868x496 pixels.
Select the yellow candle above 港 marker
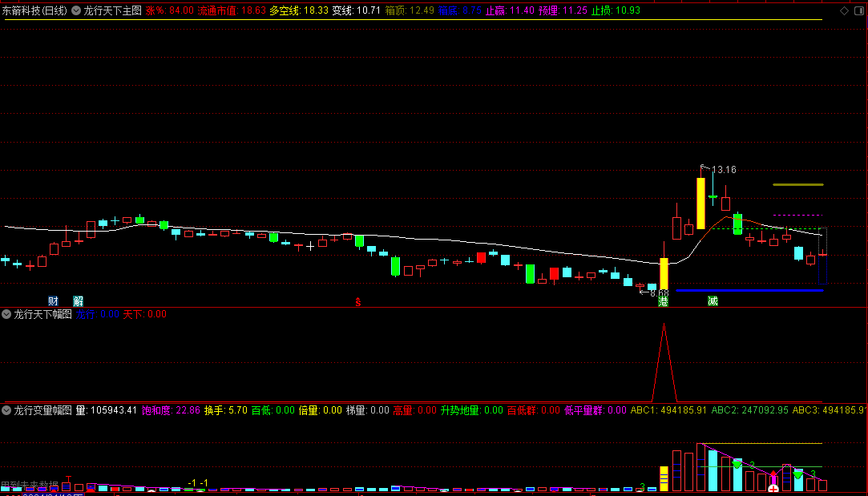point(664,273)
